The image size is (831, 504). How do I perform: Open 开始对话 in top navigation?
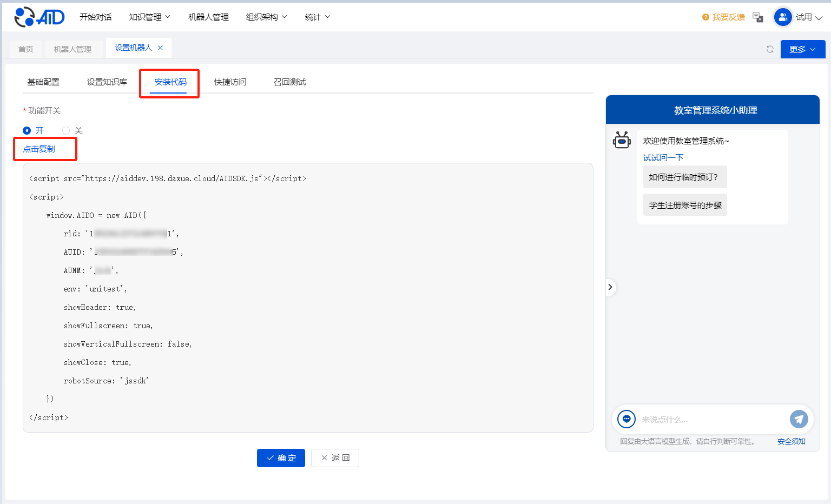point(96,17)
